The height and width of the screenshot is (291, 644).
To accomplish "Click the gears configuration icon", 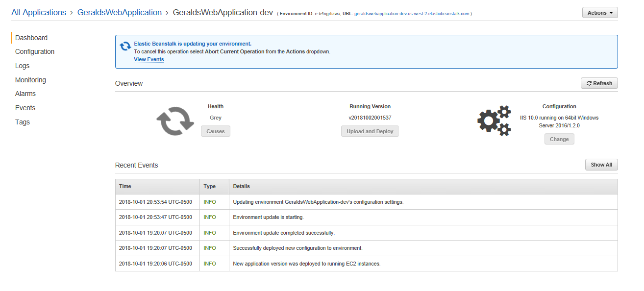I will [x=495, y=121].
